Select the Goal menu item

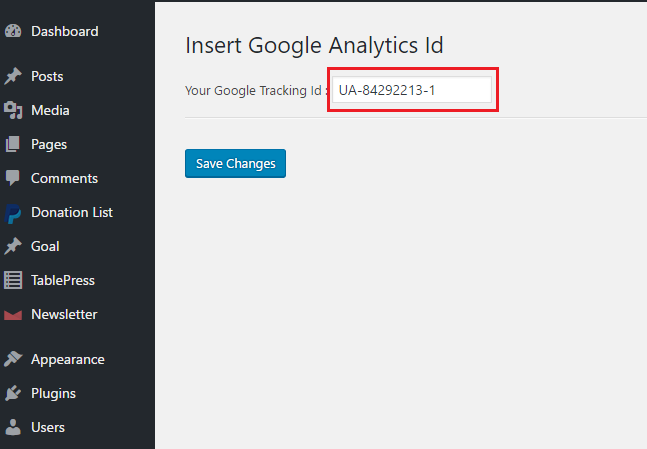click(45, 246)
